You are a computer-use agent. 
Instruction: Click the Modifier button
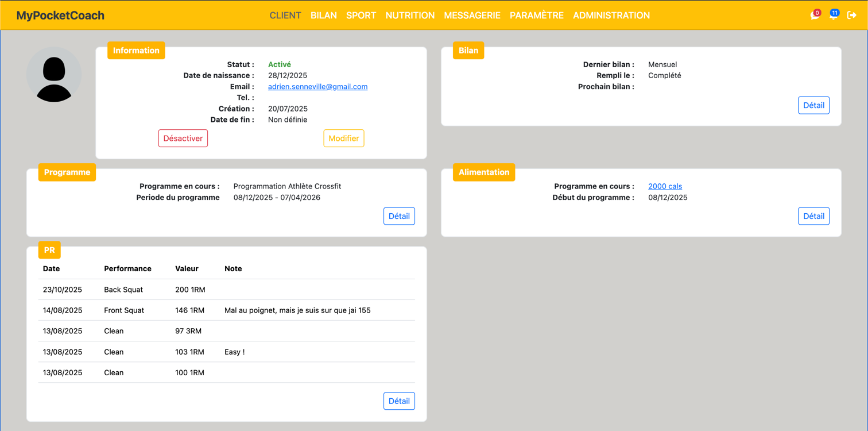coord(344,138)
